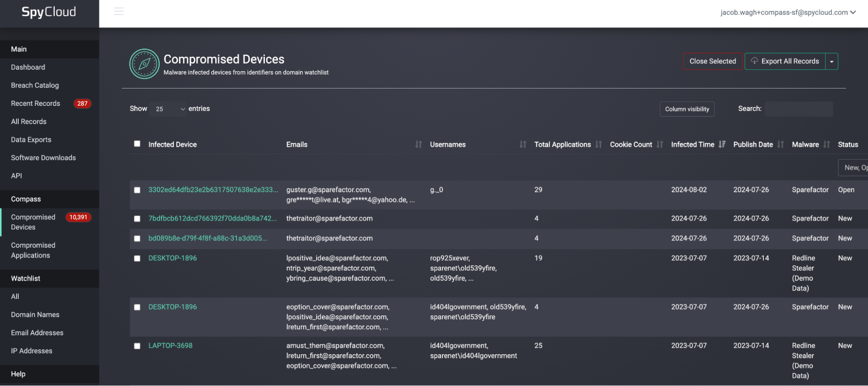The image size is (868, 386).
Task: Check the DESKTOP-1896 row published 2024-07-26
Action: pyautogui.click(x=137, y=307)
